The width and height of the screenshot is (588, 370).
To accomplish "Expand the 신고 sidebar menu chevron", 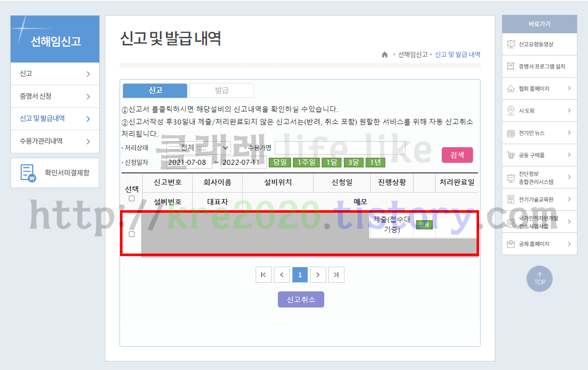I will tap(88, 74).
